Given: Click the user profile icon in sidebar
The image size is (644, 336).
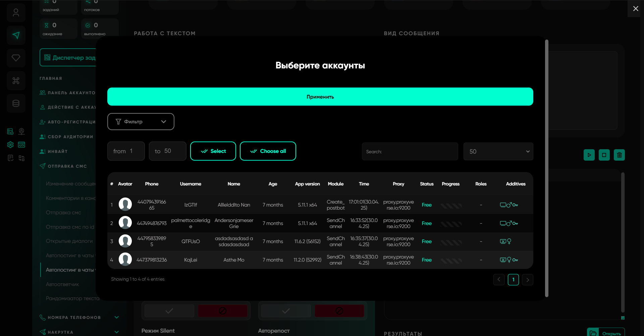Looking at the screenshot, I should 16,13.
